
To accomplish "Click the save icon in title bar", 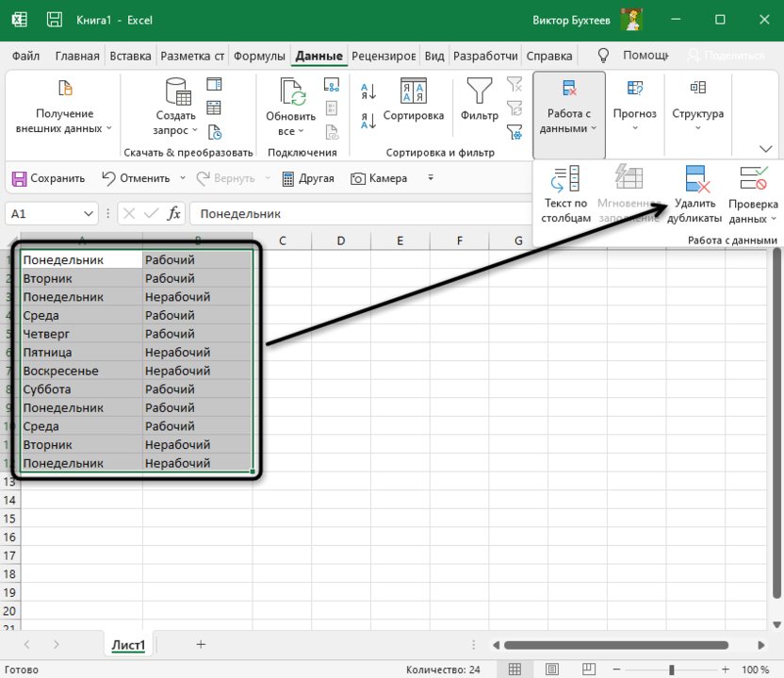I will pyautogui.click(x=54, y=20).
